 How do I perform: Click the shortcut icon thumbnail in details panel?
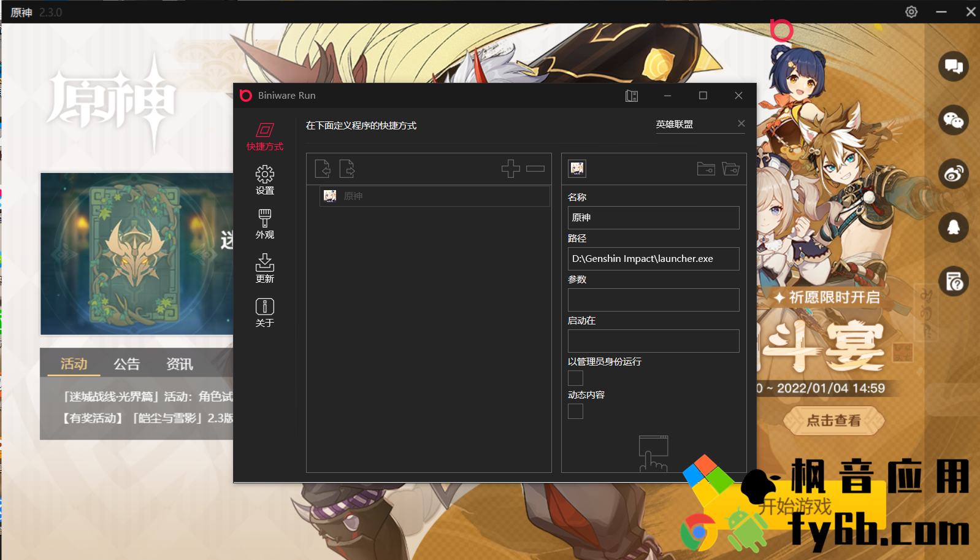pyautogui.click(x=577, y=169)
